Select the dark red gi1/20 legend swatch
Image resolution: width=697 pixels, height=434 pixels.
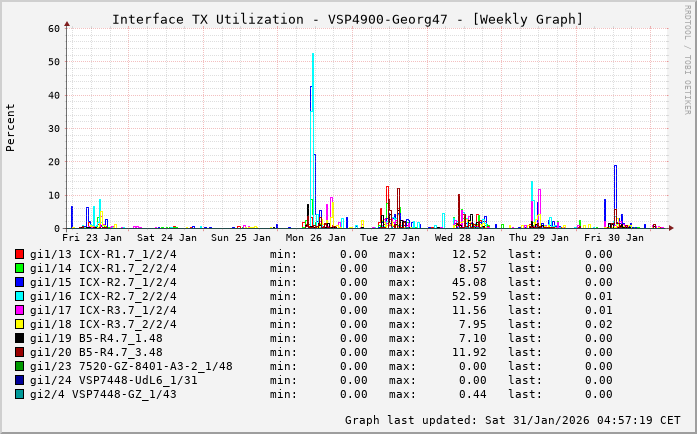(20, 353)
